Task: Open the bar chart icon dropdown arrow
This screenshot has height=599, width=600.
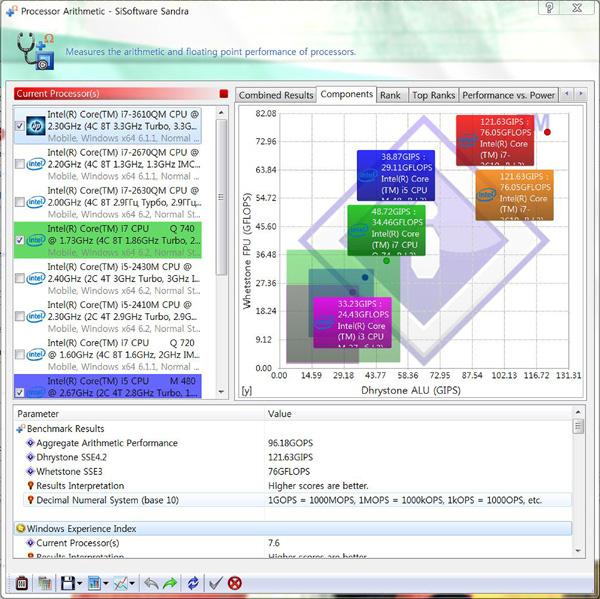Action: (106, 584)
